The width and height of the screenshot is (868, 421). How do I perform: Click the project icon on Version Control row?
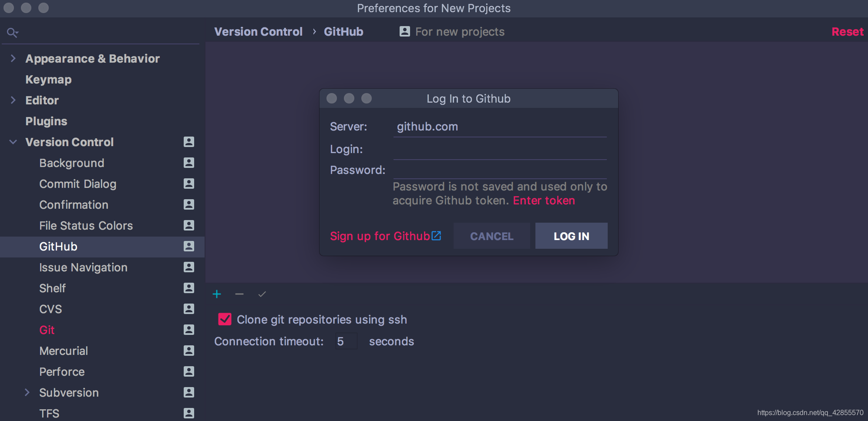189,142
